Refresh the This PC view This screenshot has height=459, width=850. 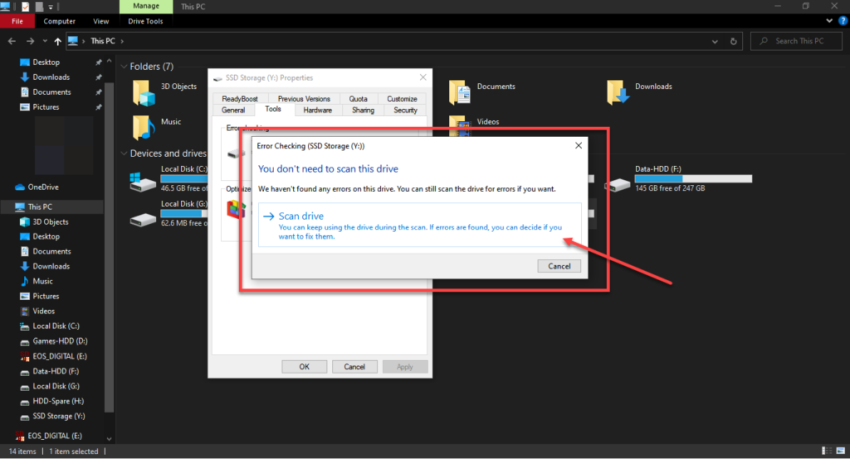[x=733, y=41]
